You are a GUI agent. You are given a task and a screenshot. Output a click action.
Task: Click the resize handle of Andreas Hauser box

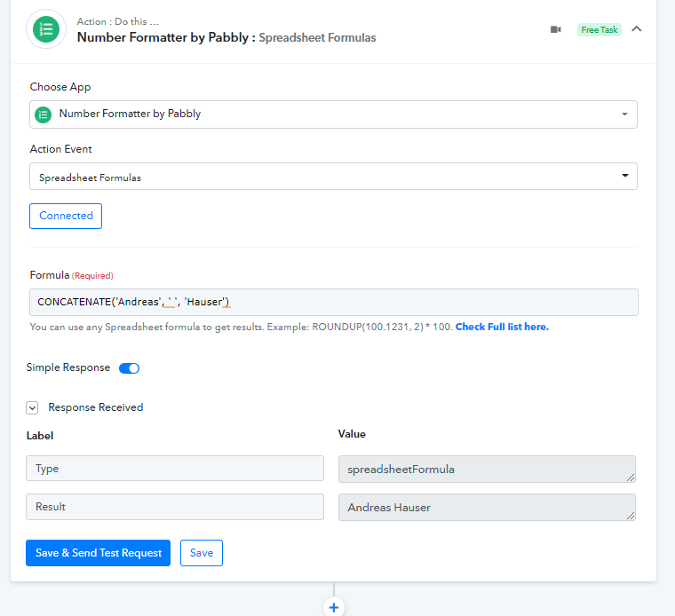631,516
